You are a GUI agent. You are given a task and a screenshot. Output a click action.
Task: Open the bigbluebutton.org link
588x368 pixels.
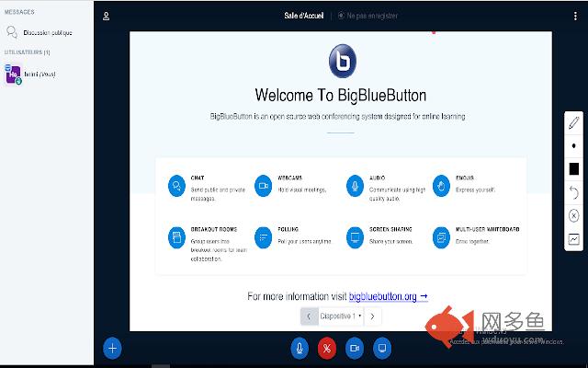[x=388, y=296]
